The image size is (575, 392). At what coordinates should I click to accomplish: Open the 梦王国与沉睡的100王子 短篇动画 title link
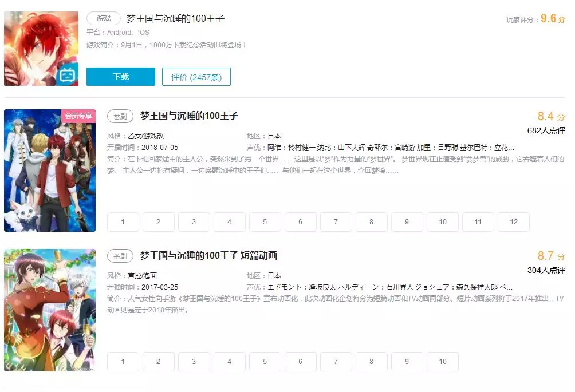208,255
